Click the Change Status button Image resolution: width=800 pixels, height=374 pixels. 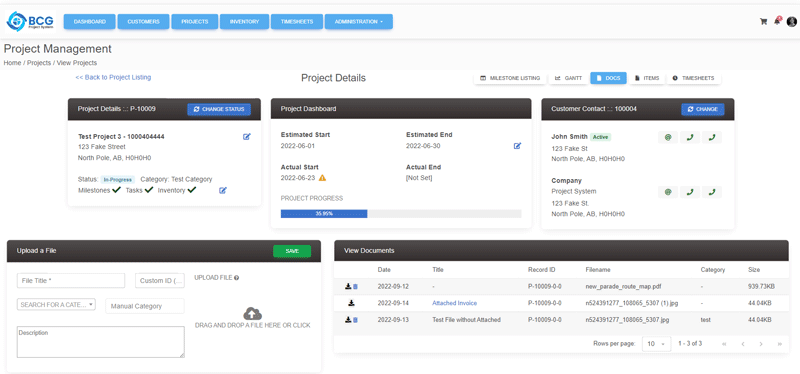[219, 109]
